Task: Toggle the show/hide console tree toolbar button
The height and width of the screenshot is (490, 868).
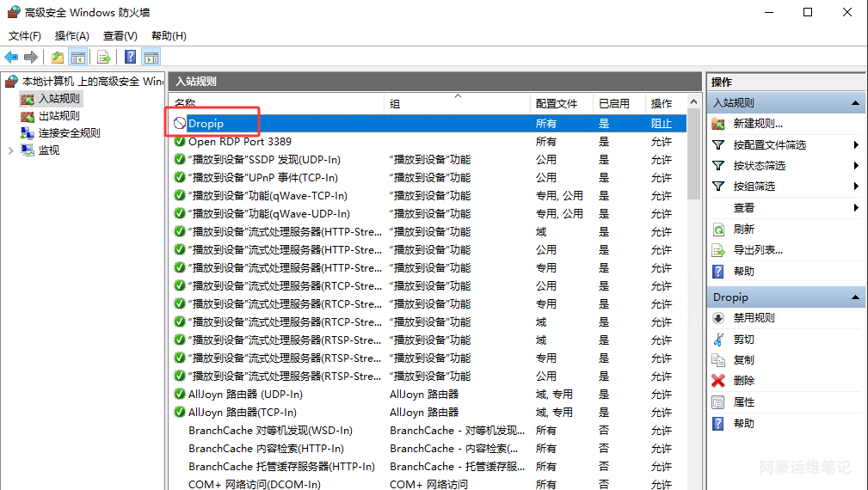Action: [x=78, y=58]
